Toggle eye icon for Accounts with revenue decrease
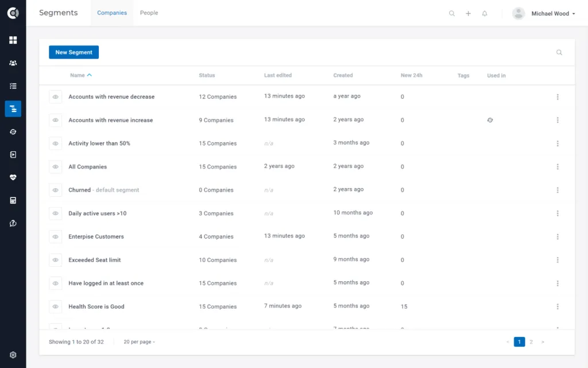This screenshot has width=588, height=368. coord(56,97)
